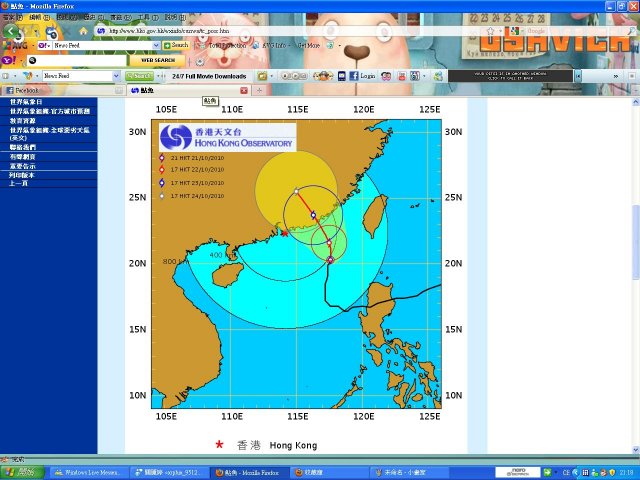Viewport: 640px width, 480px height.
Task: Click the Yahoo toolbar settings gear icon
Action: [x=200, y=61]
